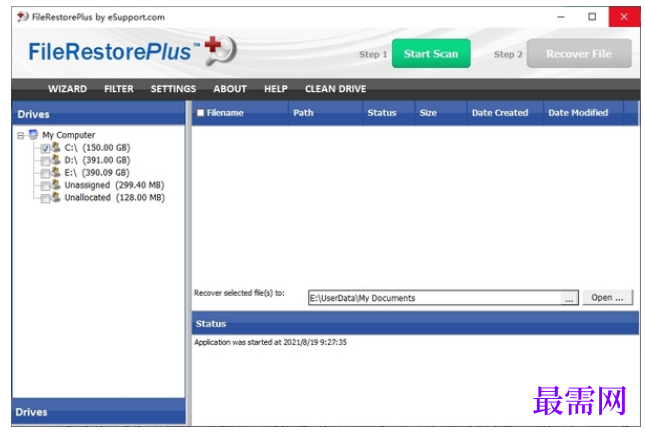Open the HELP menu

[276, 89]
